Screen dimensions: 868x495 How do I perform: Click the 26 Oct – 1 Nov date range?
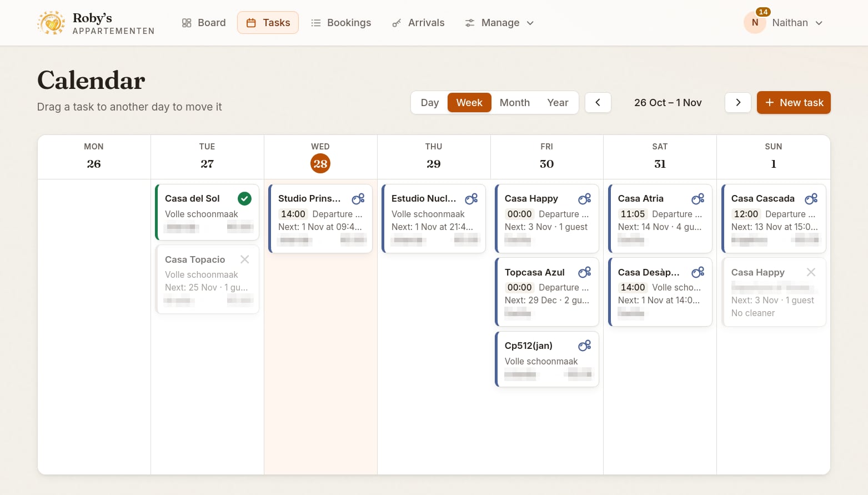click(668, 103)
